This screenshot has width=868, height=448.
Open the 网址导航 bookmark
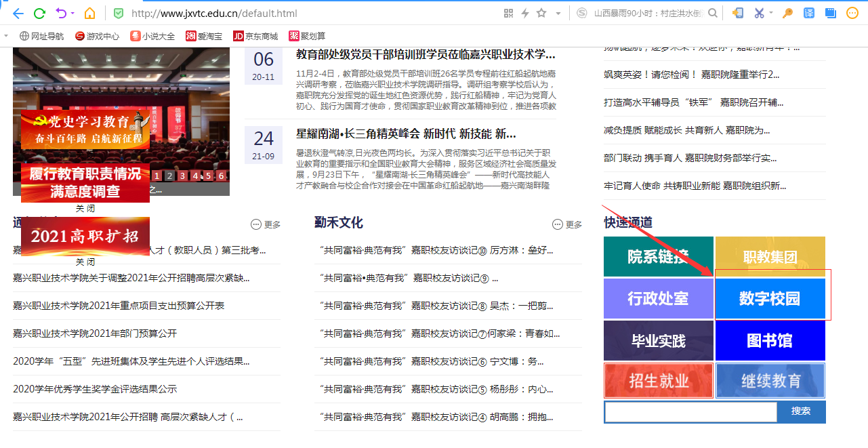click(41, 37)
